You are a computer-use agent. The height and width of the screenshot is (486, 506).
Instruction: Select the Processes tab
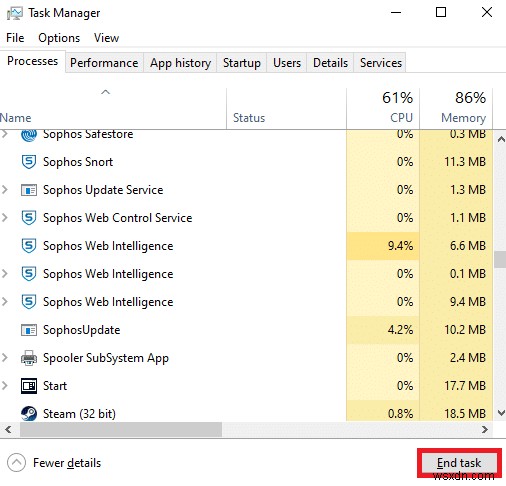tap(32, 61)
